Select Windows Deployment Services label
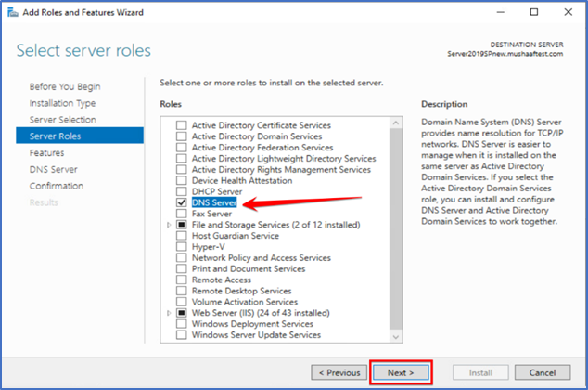The image size is (588, 390). click(252, 324)
